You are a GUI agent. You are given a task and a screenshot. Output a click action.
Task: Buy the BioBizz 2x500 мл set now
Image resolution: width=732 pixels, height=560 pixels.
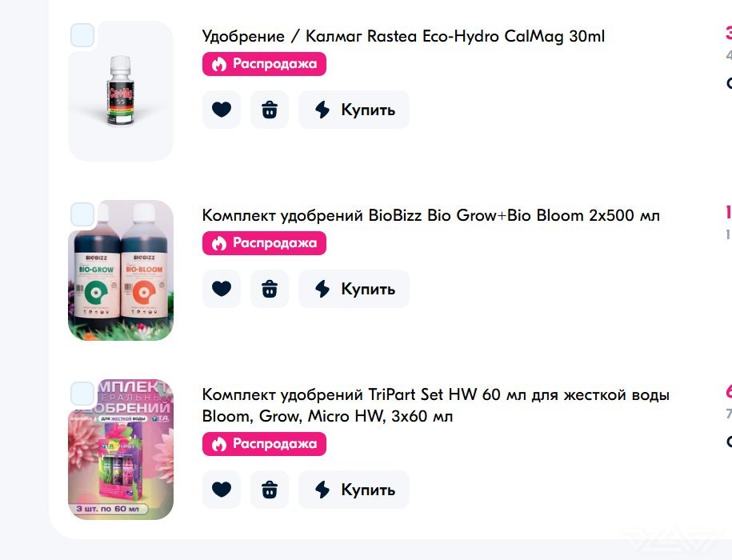(x=354, y=289)
